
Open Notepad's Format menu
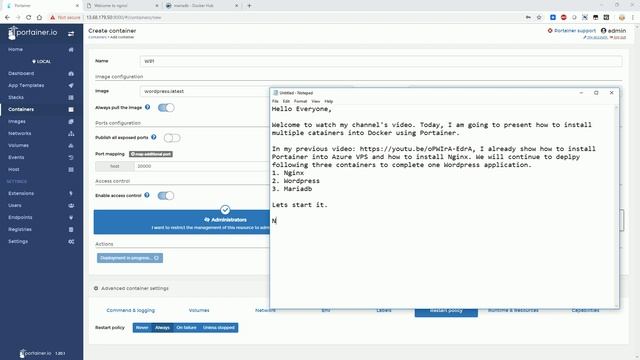point(300,101)
